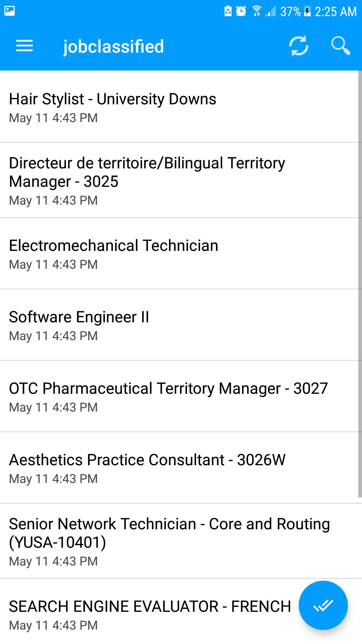This screenshot has height=644, width=362.
Task: Tap the battery status icon
Action: (307, 11)
